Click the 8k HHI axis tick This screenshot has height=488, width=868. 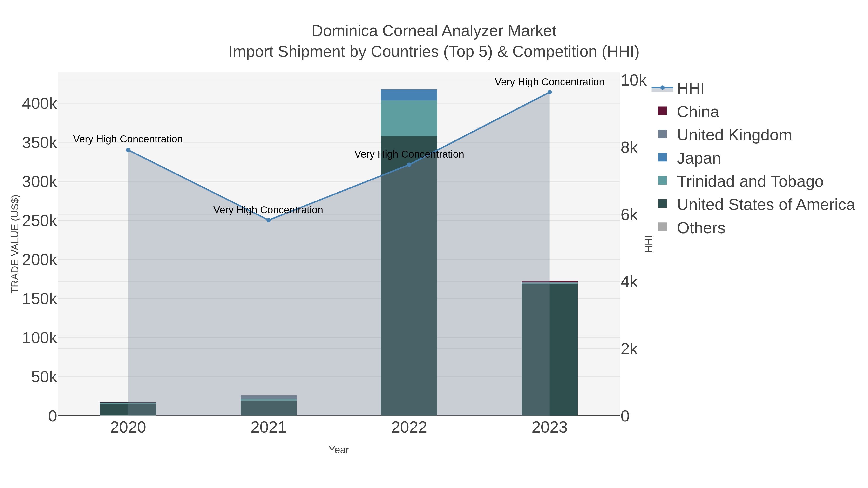pyautogui.click(x=629, y=147)
